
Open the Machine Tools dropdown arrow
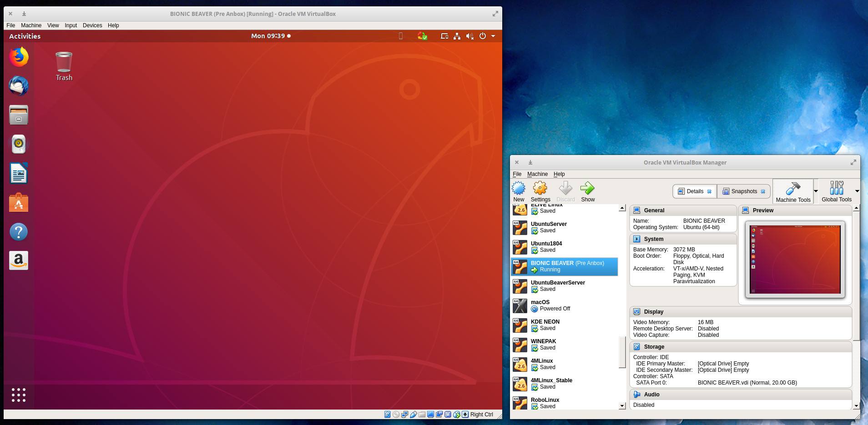[816, 191]
